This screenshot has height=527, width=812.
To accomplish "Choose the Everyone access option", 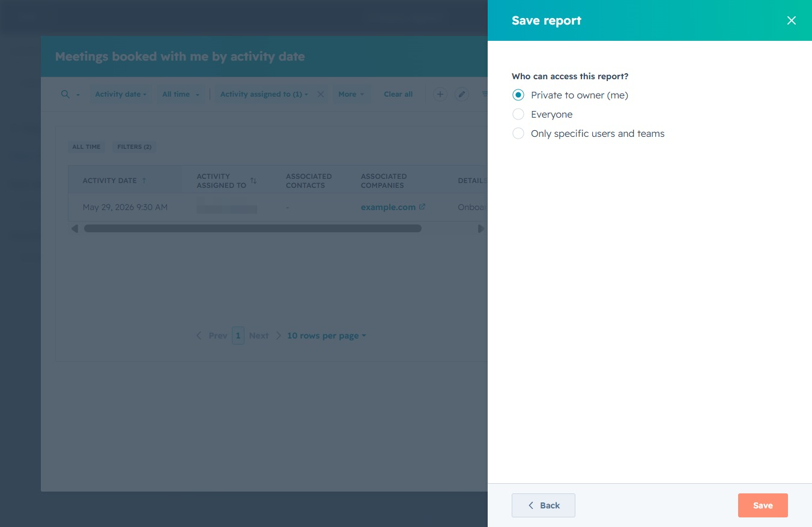I will (518, 114).
